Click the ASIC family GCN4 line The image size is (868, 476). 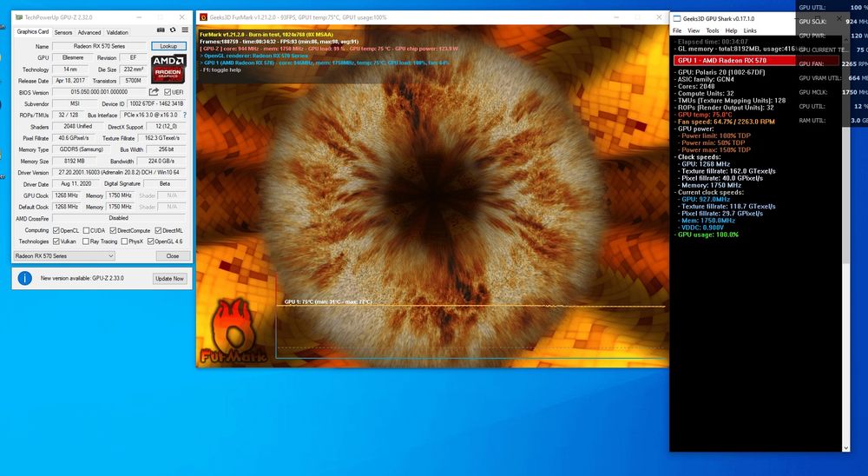(702, 79)
